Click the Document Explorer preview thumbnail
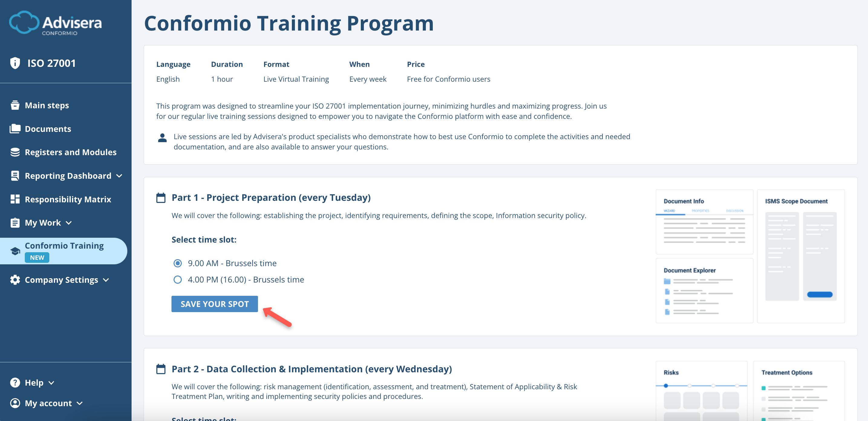Viewport: 868px width, 421px height. [x=704, y=291]
